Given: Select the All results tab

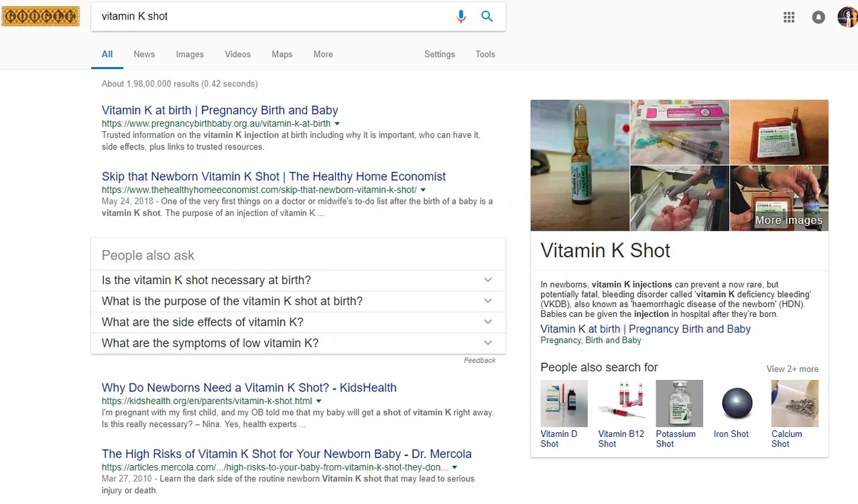Looking at the screenshot, I should [107, 54].
